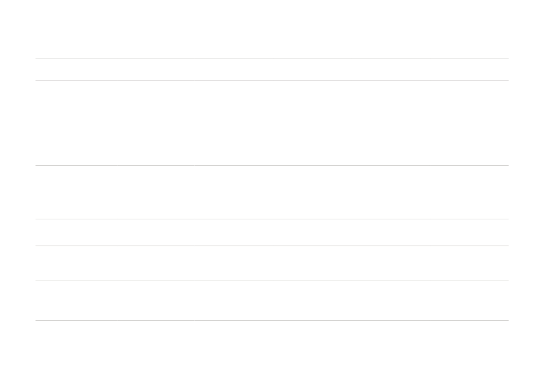Select the last blank row above bottom line
The image size is (554, 392).
pos(272,301)
